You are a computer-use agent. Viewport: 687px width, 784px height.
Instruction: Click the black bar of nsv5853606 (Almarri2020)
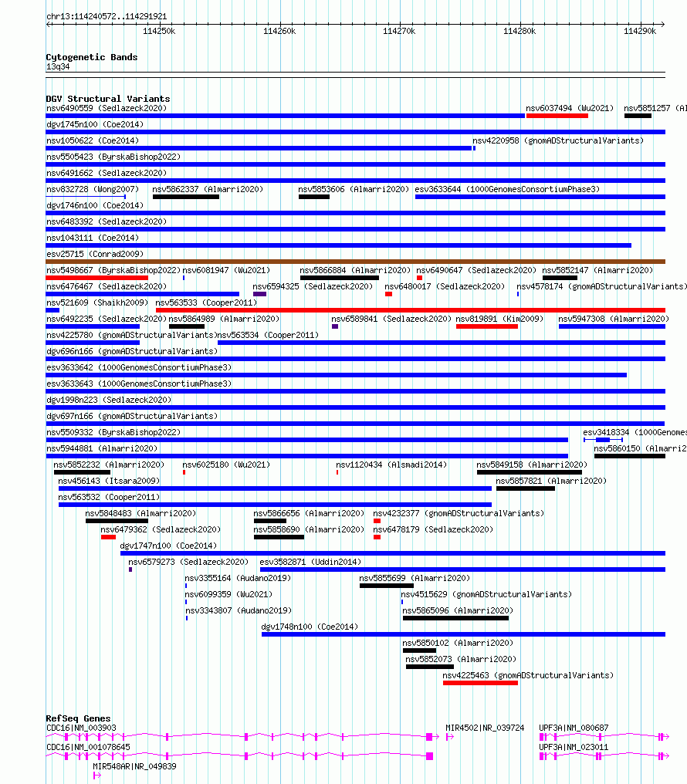tap(314, 197)
